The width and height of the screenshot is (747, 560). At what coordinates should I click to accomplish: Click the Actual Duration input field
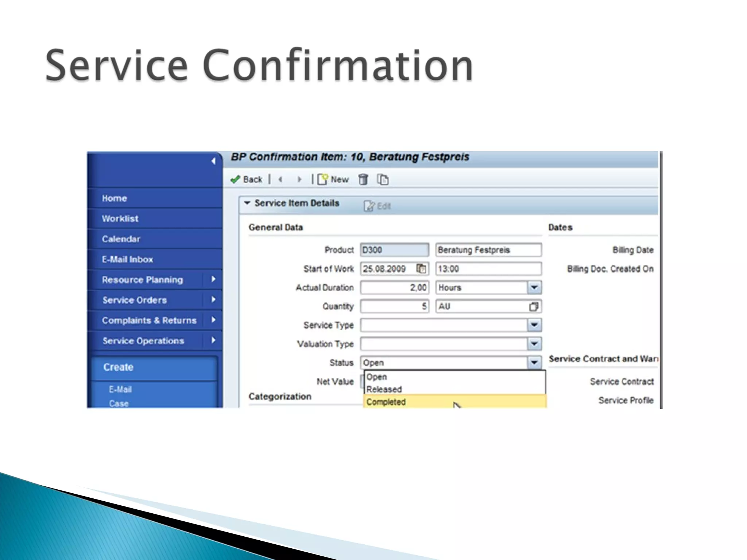click(x=394, y=288)
